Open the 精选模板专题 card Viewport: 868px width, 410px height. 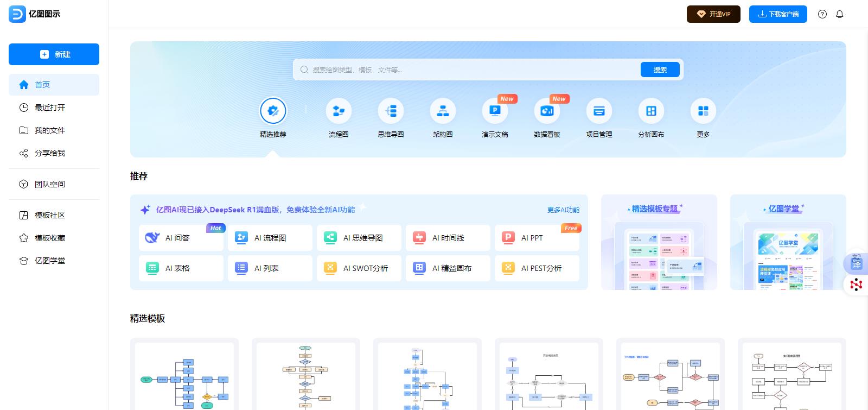tap(659, 242)
